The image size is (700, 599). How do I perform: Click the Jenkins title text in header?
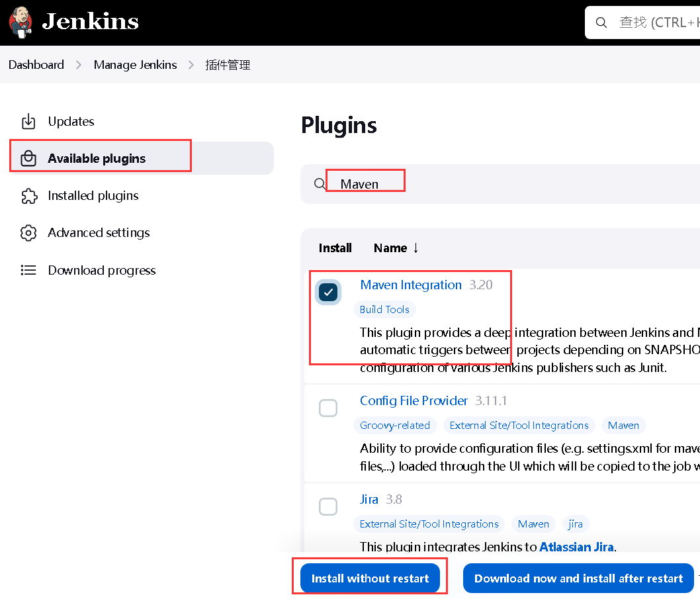coord(90,21)
